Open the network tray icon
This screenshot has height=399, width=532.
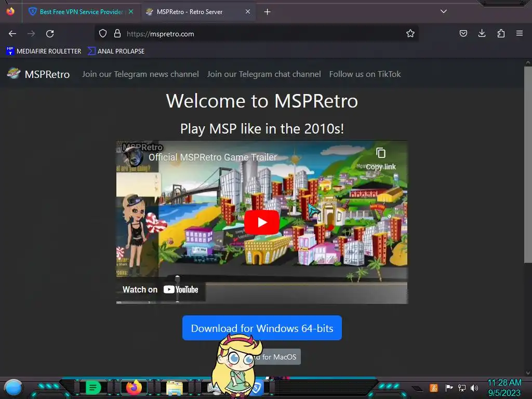(x=462, y=388)
